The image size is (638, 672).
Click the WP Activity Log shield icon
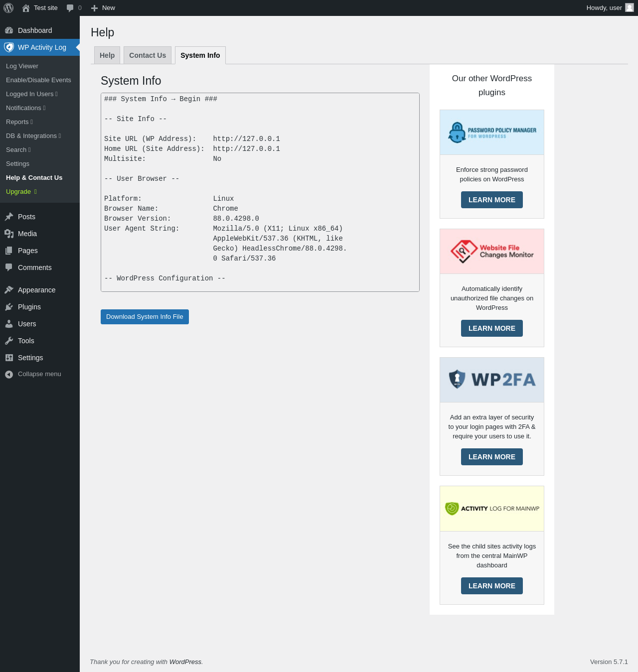click(9, 47)
